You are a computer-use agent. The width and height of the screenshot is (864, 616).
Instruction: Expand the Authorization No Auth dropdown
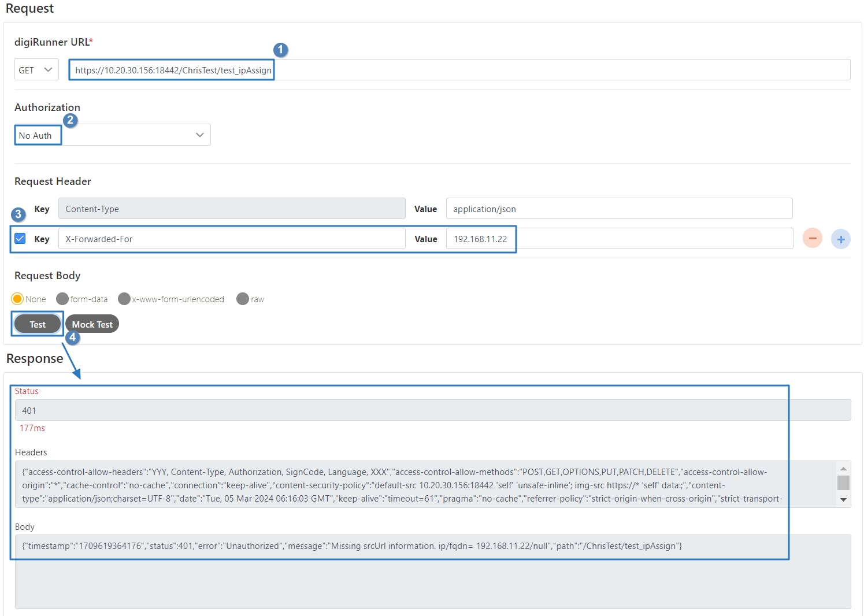(113, 135)
